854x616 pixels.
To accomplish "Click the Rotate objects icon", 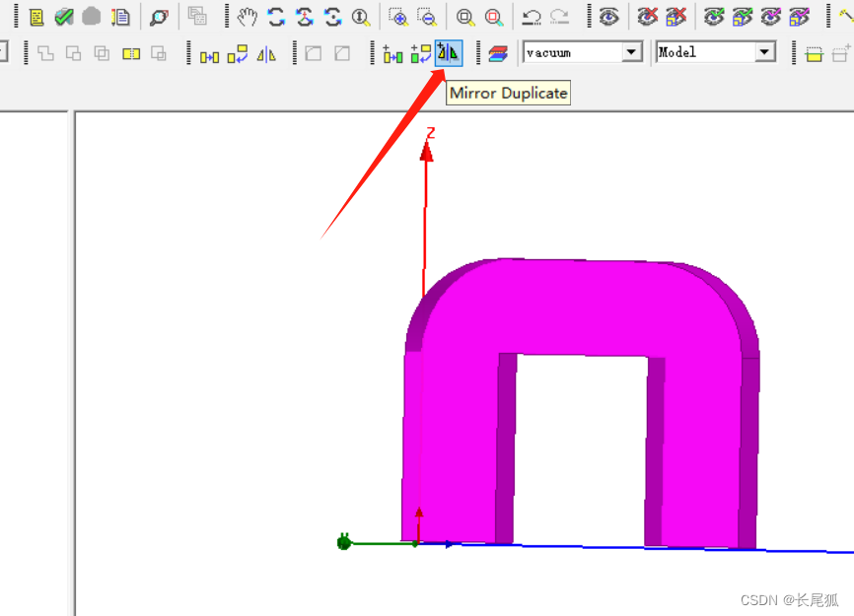I will click(x=238, y=54).
